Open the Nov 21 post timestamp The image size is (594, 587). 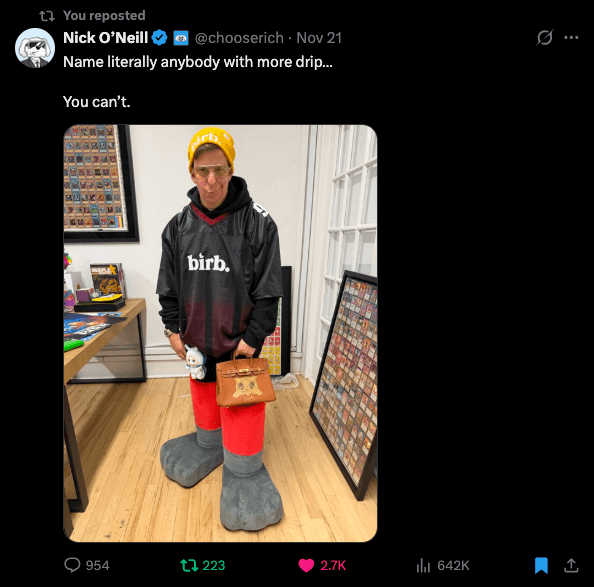pyautogui.click(x=319, y=38)
